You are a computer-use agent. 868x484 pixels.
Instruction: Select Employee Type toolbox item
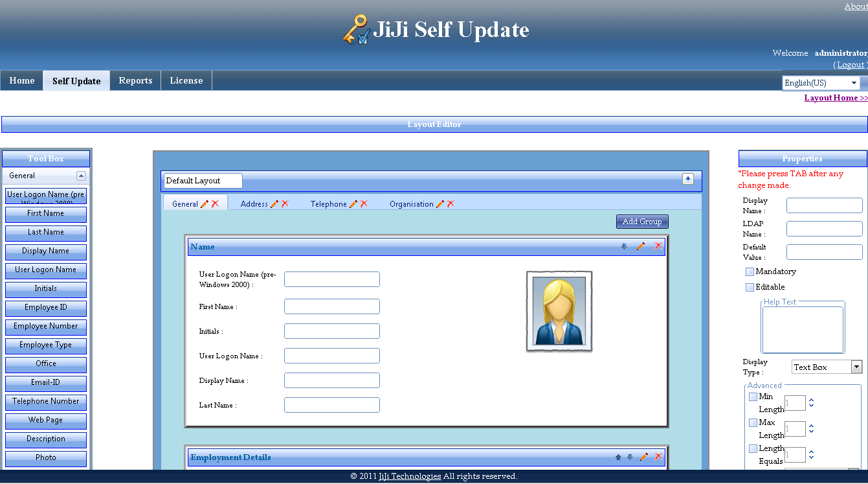coord(46,346)
